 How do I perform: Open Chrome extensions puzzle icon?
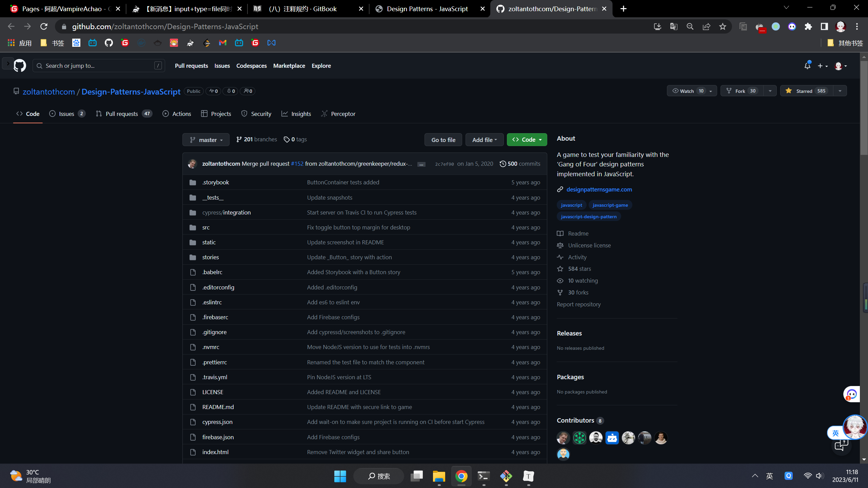pos(808,26)
